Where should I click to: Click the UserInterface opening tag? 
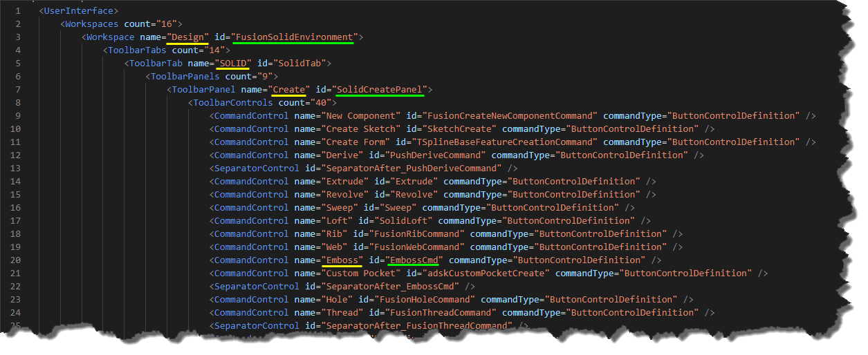coord(79,10)
